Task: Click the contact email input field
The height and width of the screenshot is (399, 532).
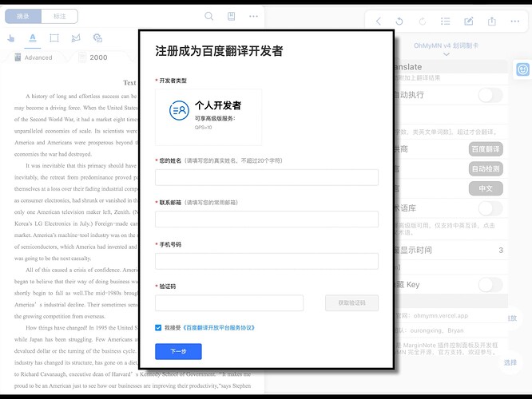Action: [267, 219]
